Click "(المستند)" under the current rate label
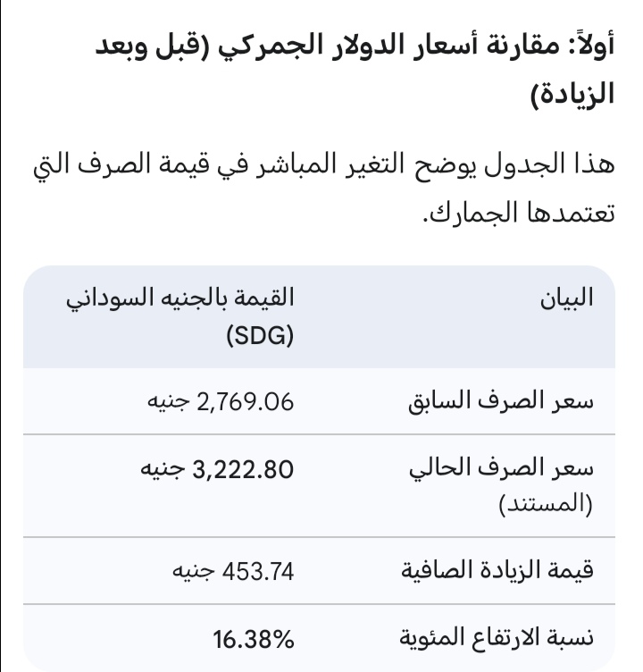This screenshot has width=643, height=672. pos(546,504)
